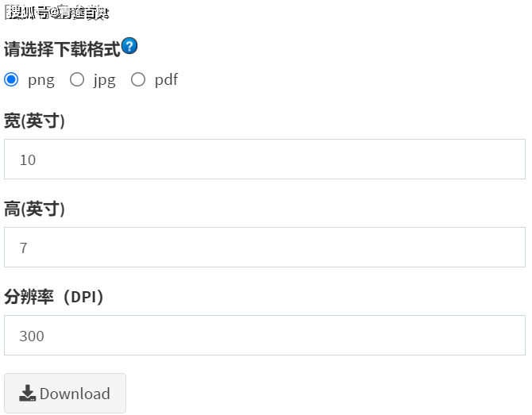
Task: Pick the pdf radio button
Action: (138, 79)
